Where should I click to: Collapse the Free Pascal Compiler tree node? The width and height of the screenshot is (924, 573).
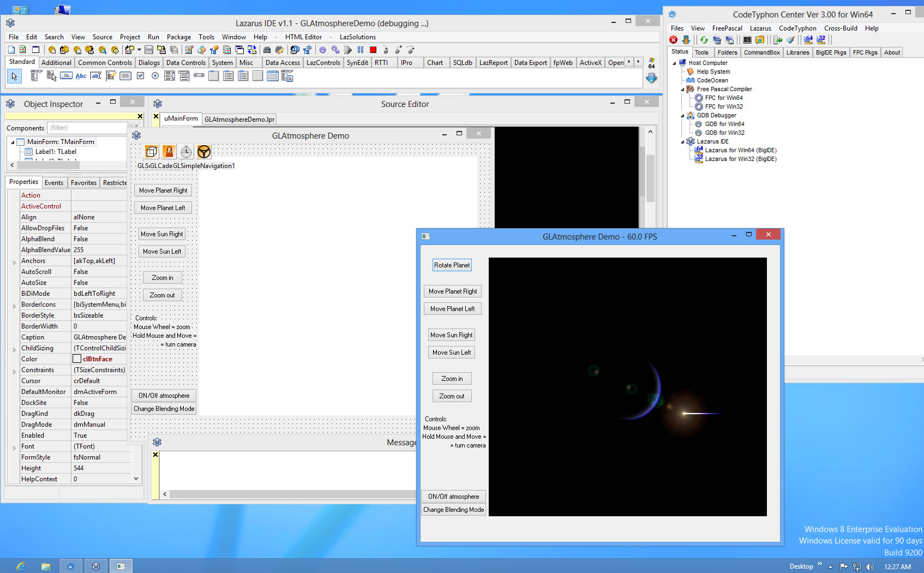682,89
